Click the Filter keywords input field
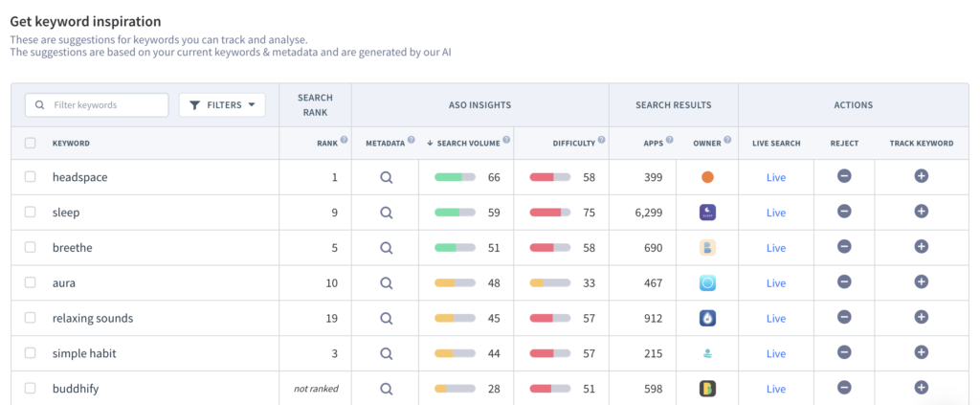 click(x=97, y=105)
